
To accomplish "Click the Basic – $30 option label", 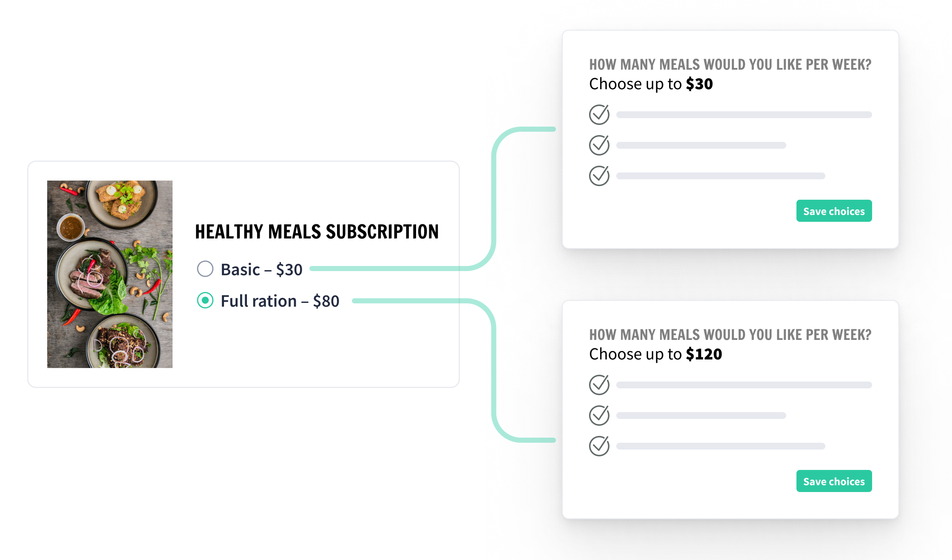I will [x=261, y=269].
